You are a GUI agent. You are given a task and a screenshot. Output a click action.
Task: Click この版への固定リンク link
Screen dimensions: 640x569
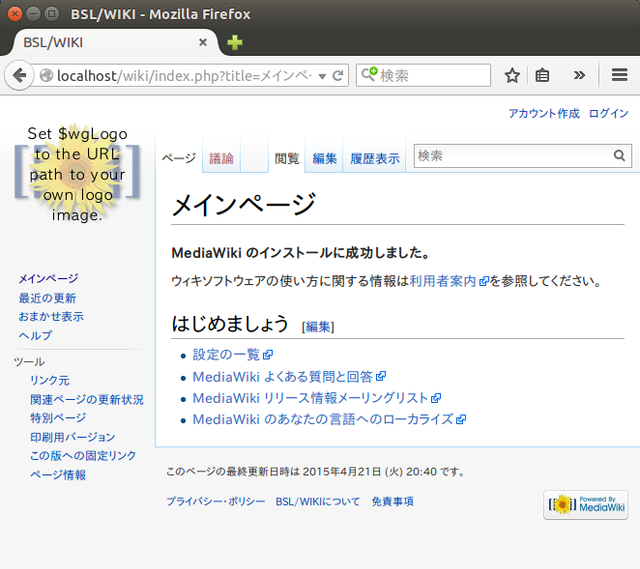point(83,456)
